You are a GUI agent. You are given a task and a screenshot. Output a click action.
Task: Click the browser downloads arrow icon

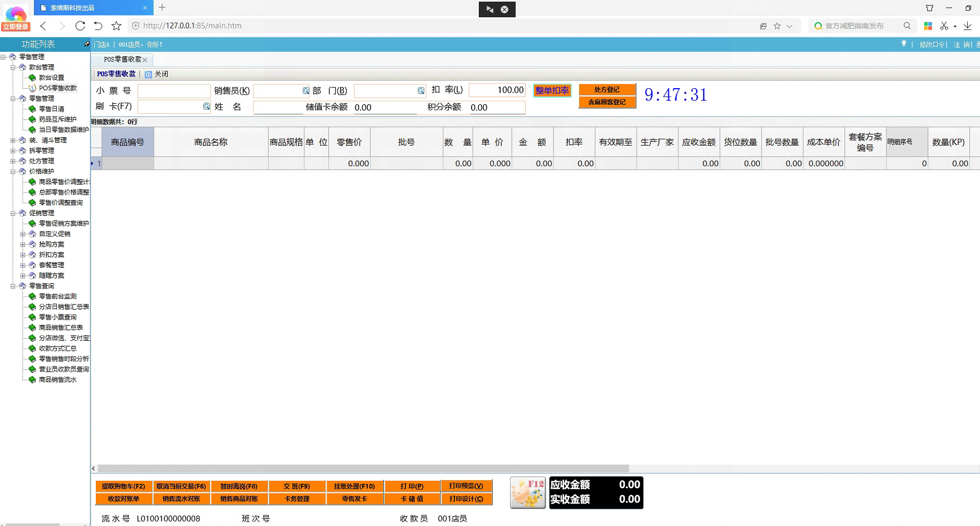tap(968, 26)
